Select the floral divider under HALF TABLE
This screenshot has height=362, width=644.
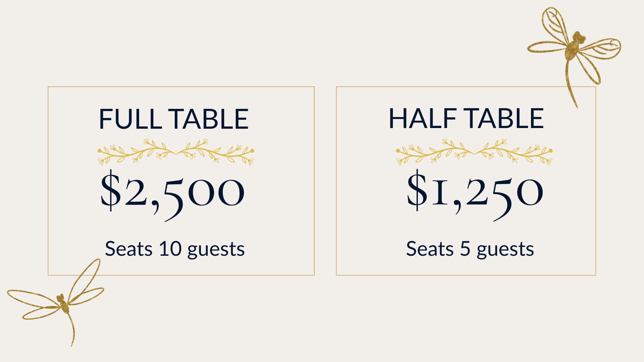coord(474,152)
